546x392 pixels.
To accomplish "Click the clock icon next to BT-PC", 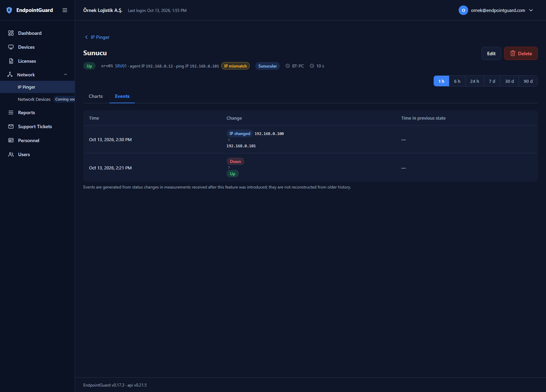I will [288, 66].
